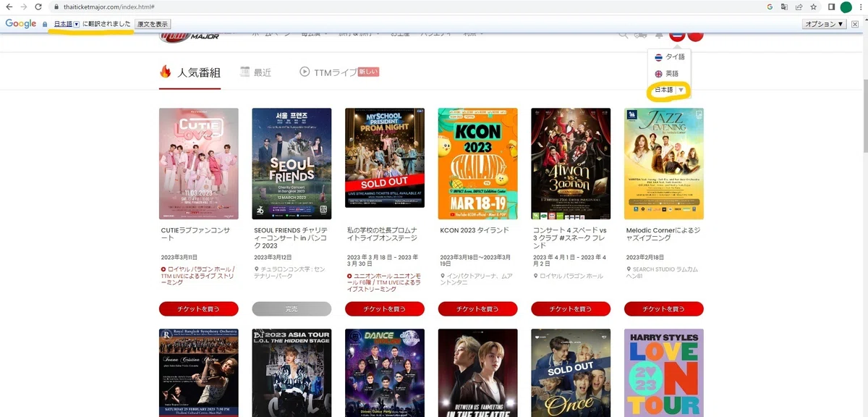This screenshot has width=868, height=417.
Task: Click the チュラロンコン大学 venue text
Action: [x=289, y=272]
